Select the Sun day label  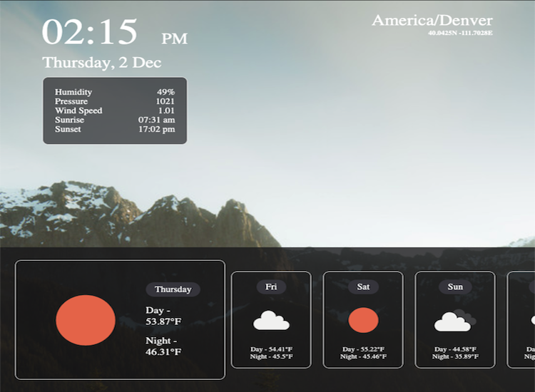point(455,287)
